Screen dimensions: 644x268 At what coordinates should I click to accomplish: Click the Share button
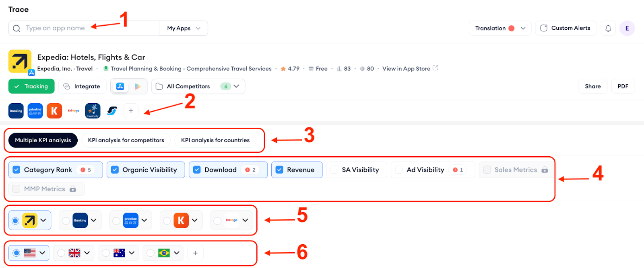[593, 86]
